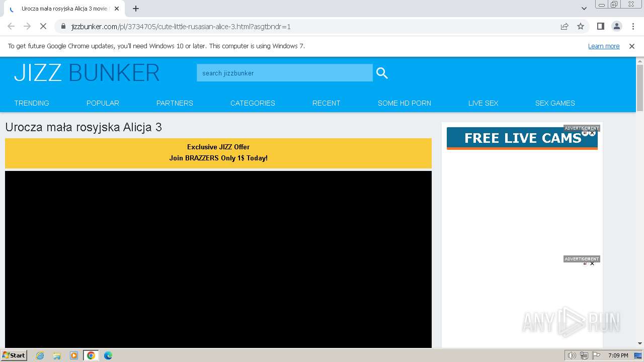Open the Learn more link
Screen dimensions: 644x362
coord(604,46)
